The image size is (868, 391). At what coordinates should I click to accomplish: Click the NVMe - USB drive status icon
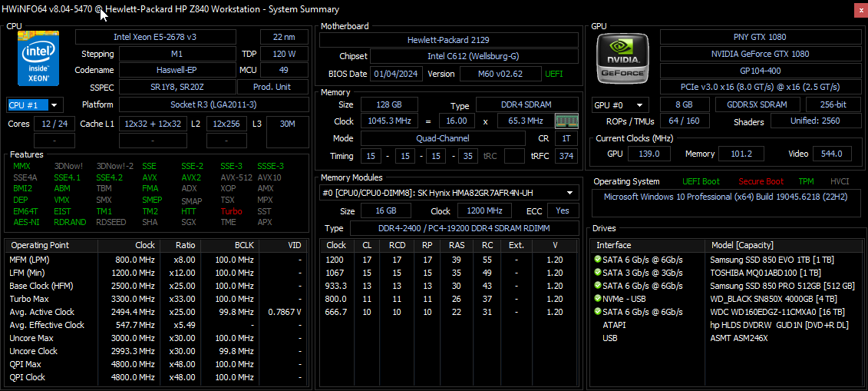[598, 299]
